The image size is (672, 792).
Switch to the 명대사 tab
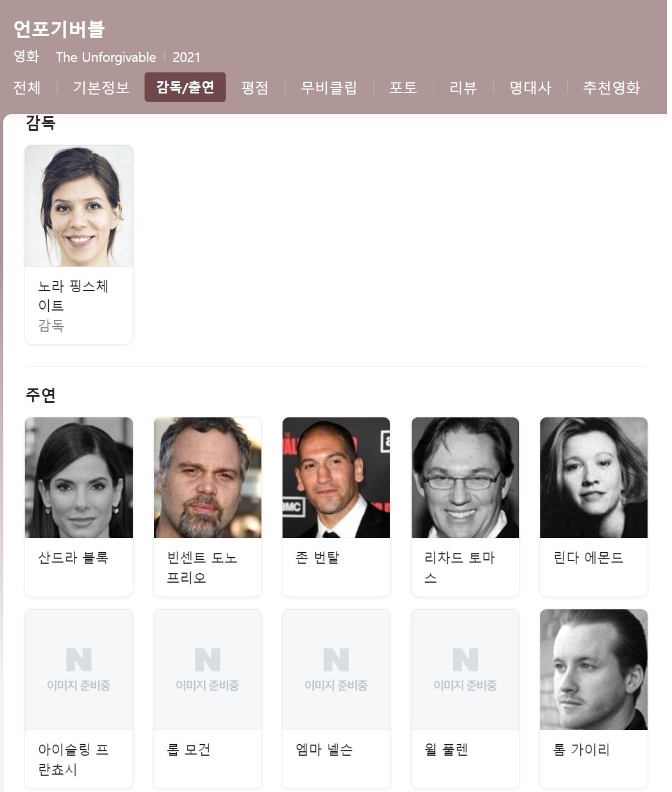[x=530, y=87]
